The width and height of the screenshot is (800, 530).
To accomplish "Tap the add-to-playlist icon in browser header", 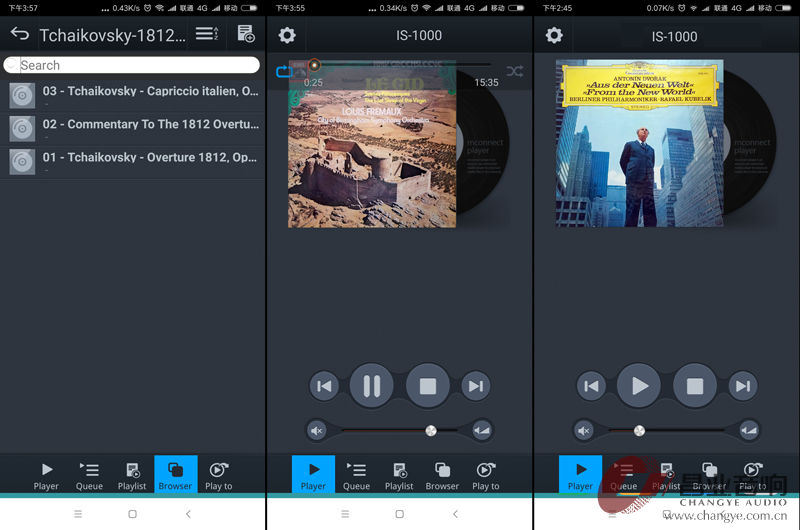I will [x=246, y=34].
